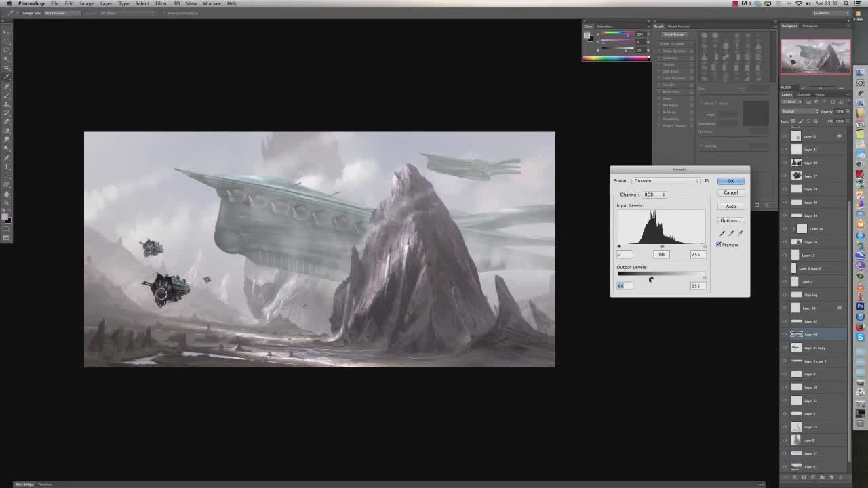Click the Auto button in Levels
This screenshot has height=488, width=868.
tap(730, 207)
